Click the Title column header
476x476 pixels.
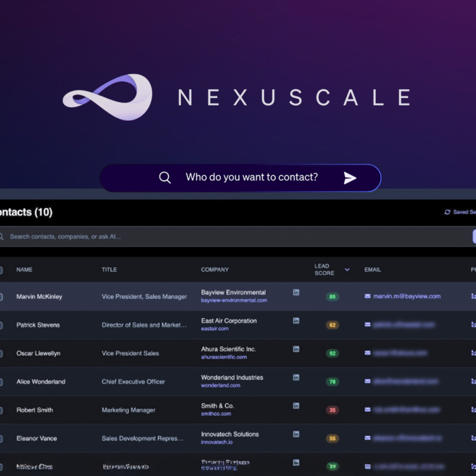click(x=109, y=270)
